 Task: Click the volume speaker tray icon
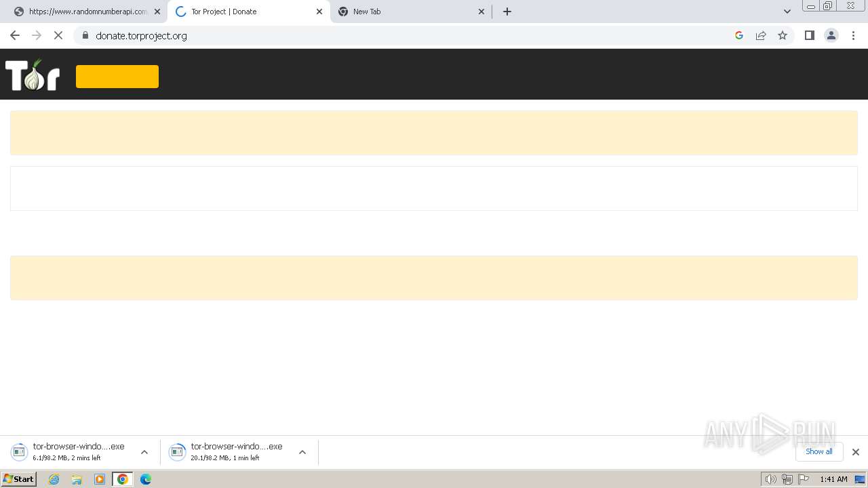pos(770,479)
